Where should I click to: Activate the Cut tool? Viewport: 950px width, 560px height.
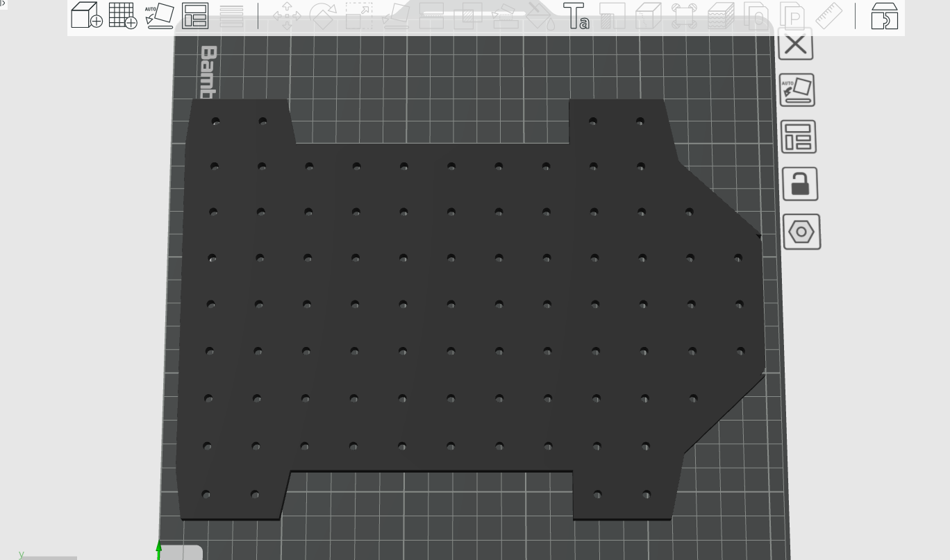[x=431, y=15]
